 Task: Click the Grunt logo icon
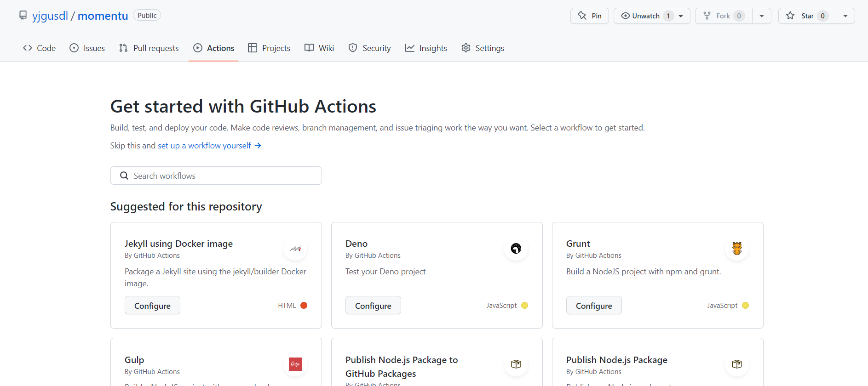[x=737, y=249]
